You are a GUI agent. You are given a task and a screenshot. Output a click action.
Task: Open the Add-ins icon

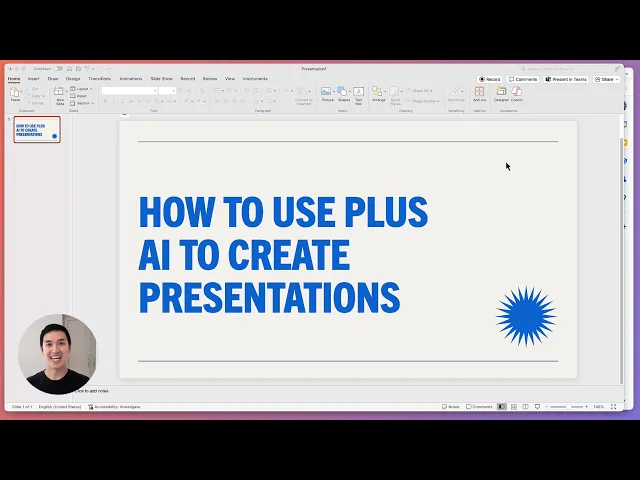tap(479, 91)
